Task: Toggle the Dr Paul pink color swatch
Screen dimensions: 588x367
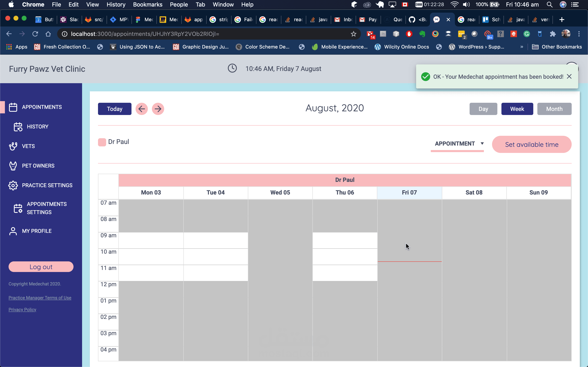Action: tap(102, 142)
